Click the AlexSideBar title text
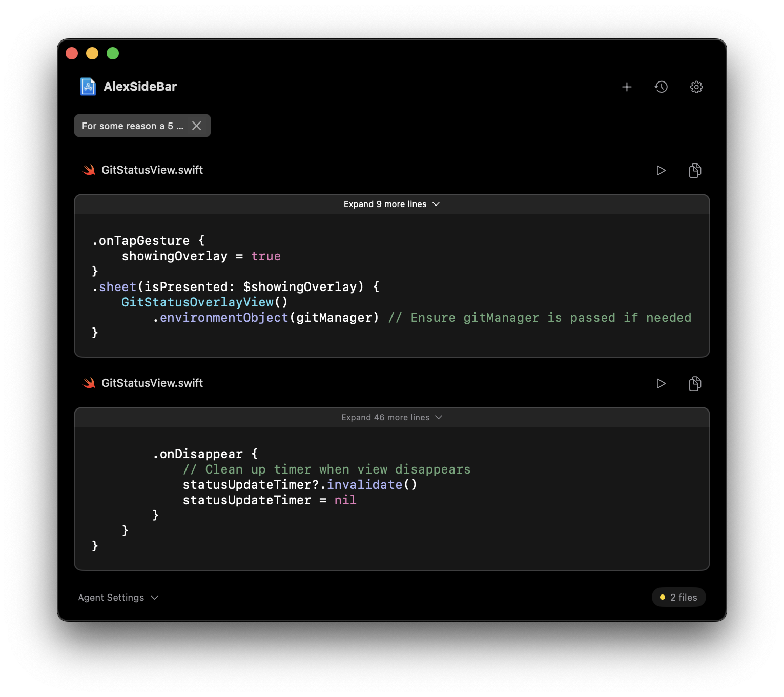 point(139,86)
